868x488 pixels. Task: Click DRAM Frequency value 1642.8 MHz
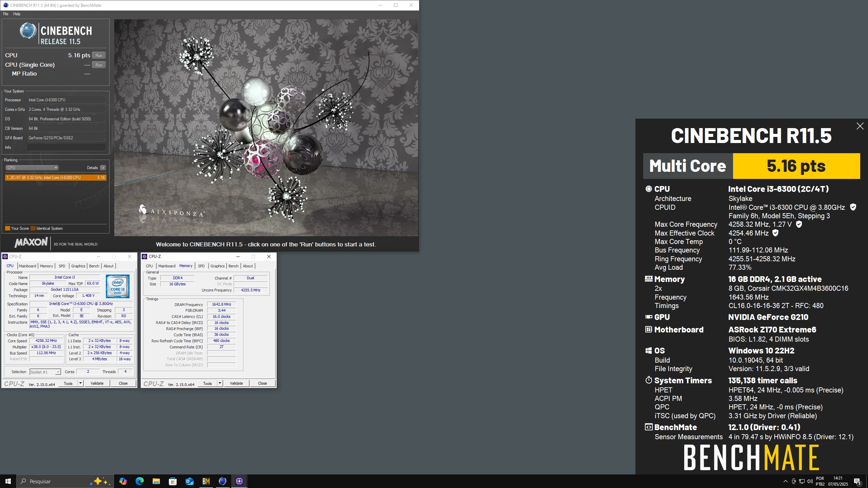pyautogui.click(x=221, y=304)
